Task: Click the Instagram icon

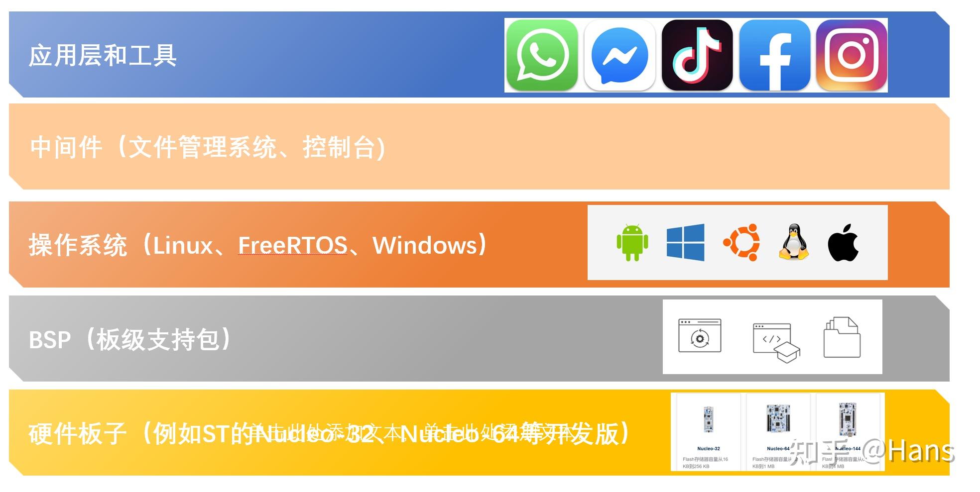Action: (x=852, y=55)
